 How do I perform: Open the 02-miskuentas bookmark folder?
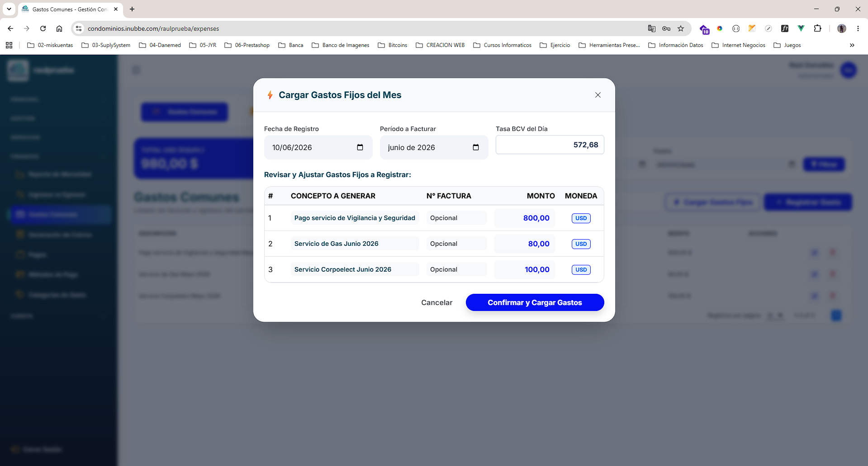click(50, 45)
